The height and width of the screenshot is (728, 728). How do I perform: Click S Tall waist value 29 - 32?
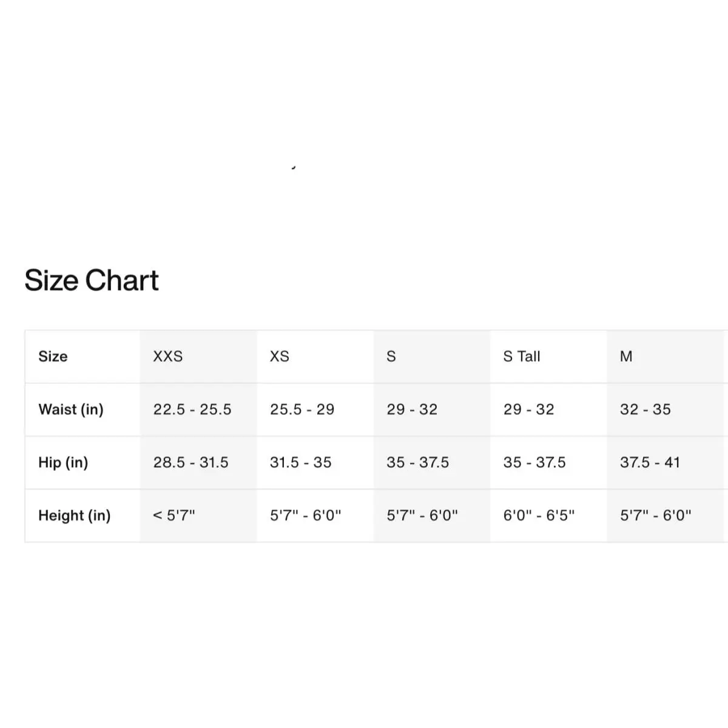coord(528,409)
